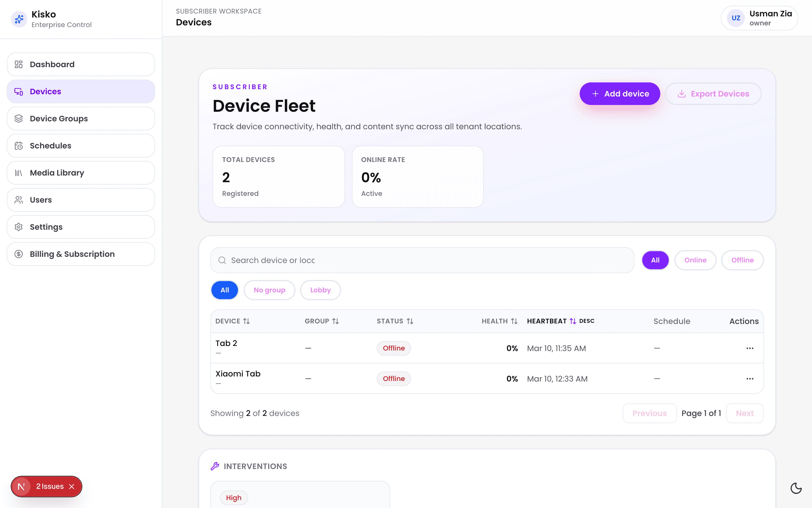
Task: Select the All groups filter chip
Action: (224, 290)
